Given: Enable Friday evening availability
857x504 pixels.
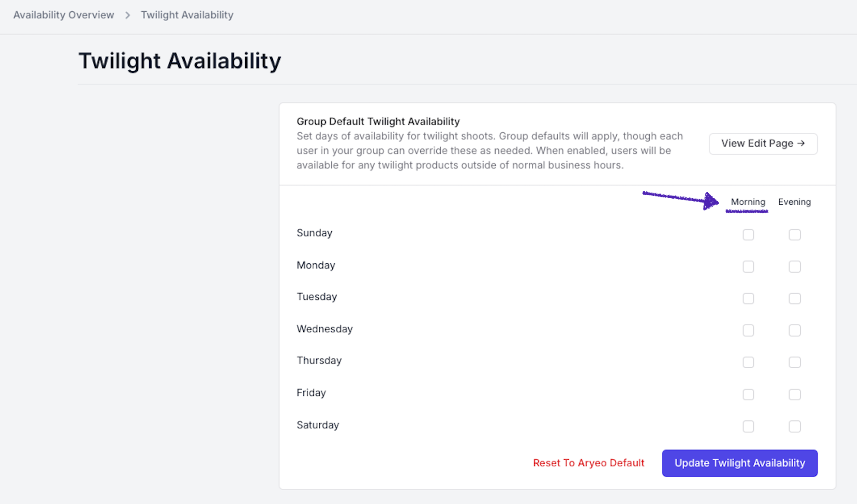Looking at the screenshot, I should tap(795, 394).
